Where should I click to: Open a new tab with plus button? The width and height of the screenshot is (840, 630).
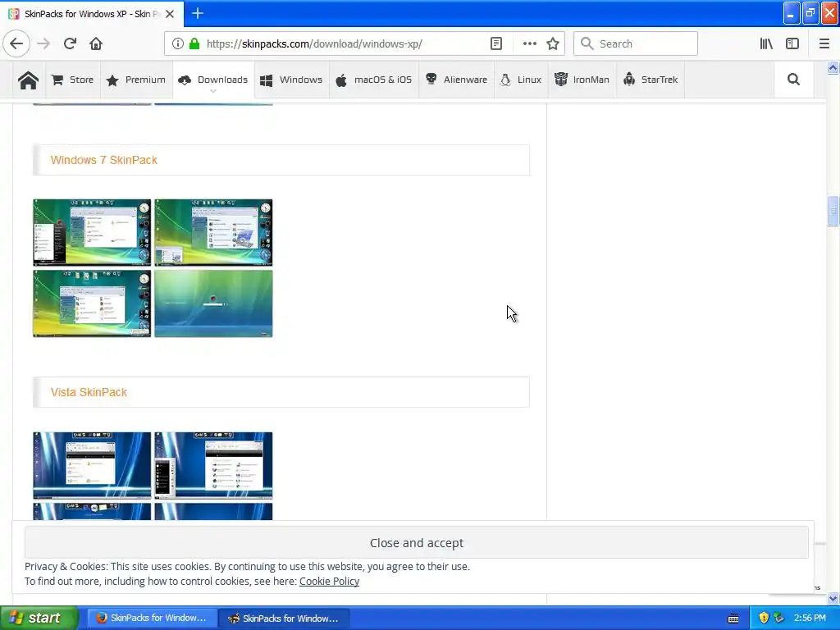pos(198,13)
